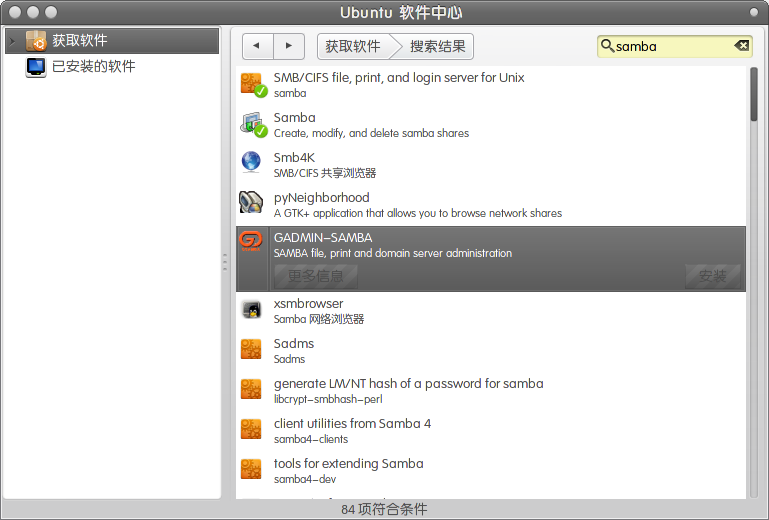The height and width of the screenshot is (520, 769).
Task: Click the 安装 button for GADMIN-SAMBA
Action: click(x=713, y=276)
